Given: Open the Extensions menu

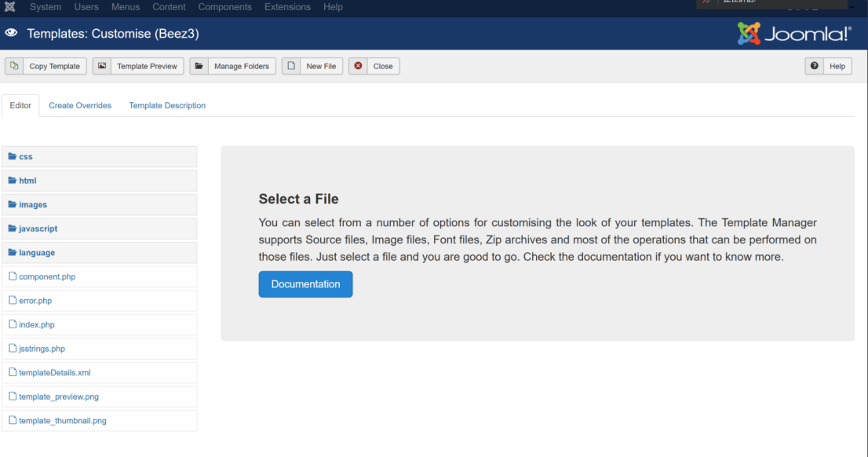Looking at the screenshot, I should tap(287, 7).
